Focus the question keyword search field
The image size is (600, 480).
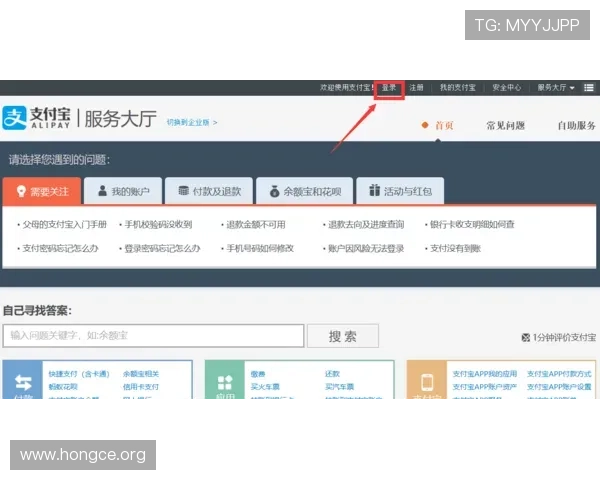153,336
